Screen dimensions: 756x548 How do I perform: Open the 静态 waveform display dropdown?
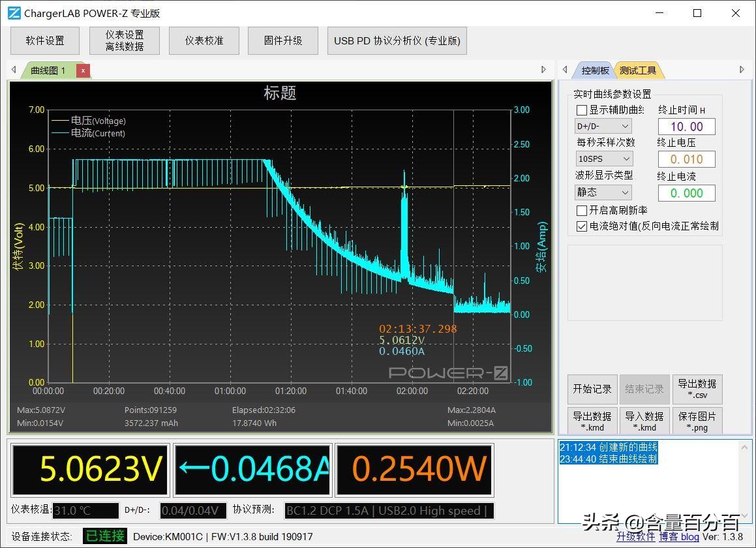(603, 192)
